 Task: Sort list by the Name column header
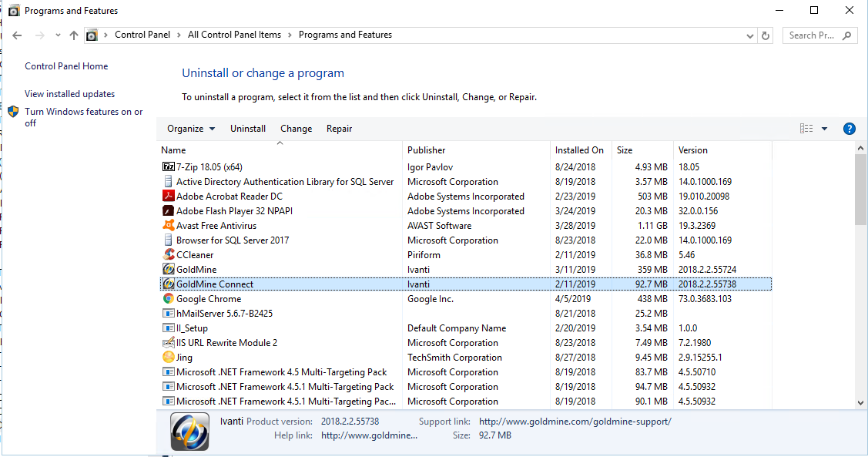coord(174,150)
